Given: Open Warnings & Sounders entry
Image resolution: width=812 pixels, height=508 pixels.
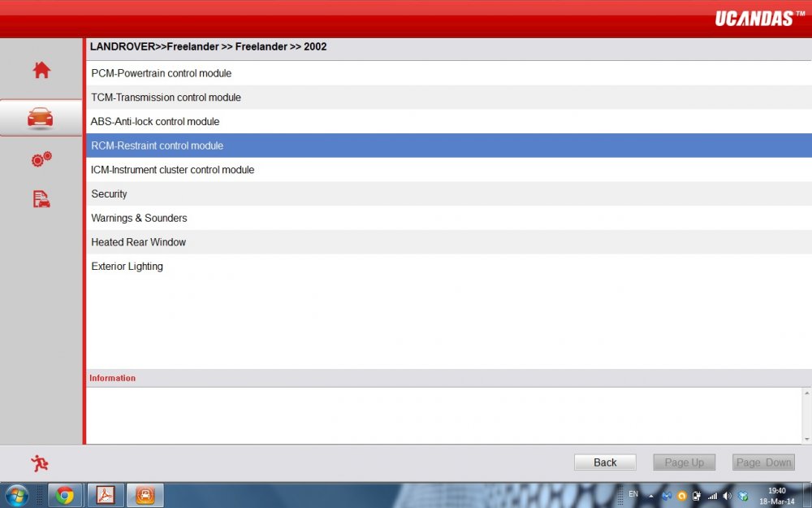Looking at the screenshot, I should 448,218.
